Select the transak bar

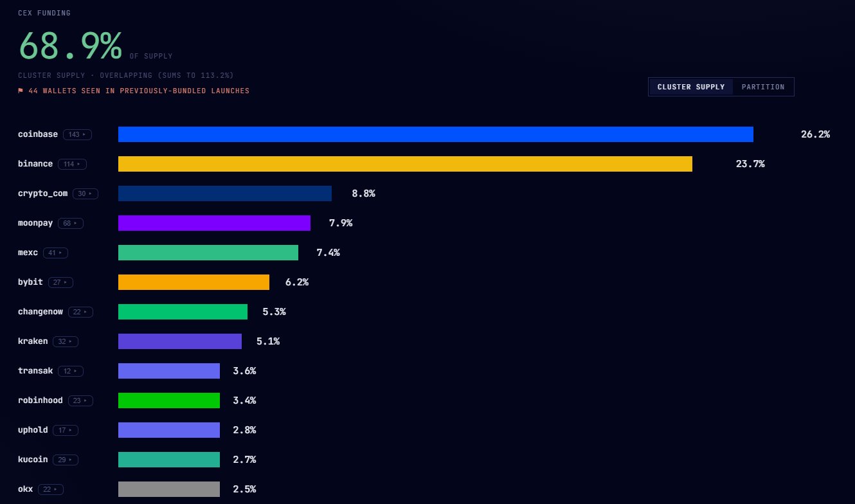pos(169,371)
